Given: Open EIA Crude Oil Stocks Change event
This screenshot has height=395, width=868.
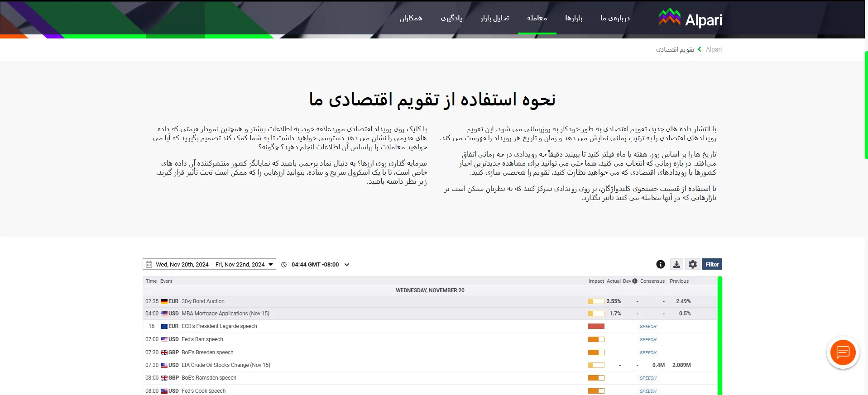Looking at the screenshot, I should (x=226, y=365).
